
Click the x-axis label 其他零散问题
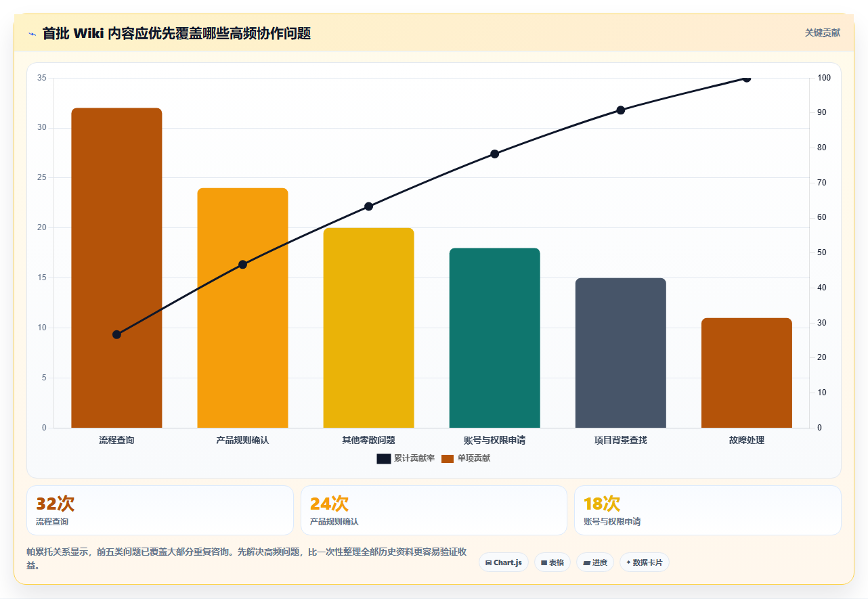point(368,440)
